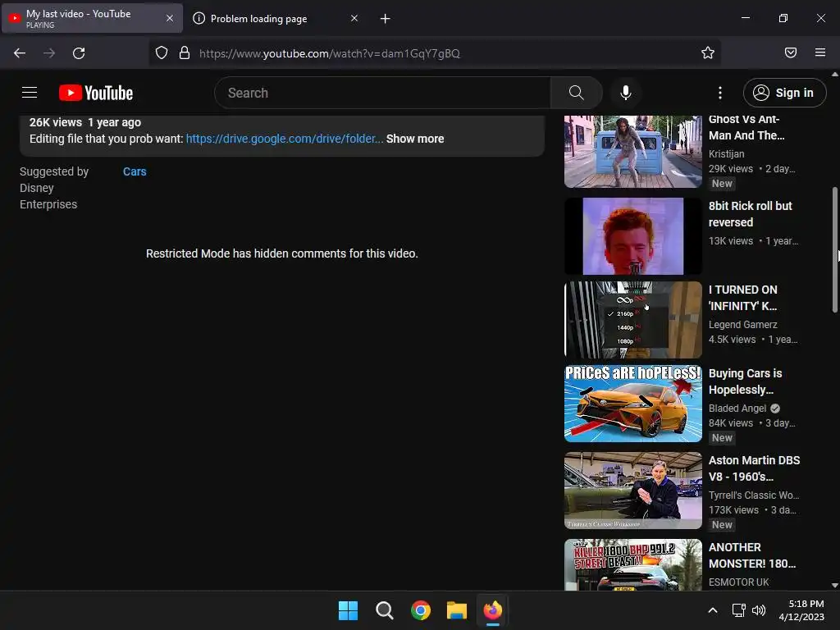Viewport: 840px width, 630px height.
Task: Click the address bar URL
Action: click(x=330, y=53)
